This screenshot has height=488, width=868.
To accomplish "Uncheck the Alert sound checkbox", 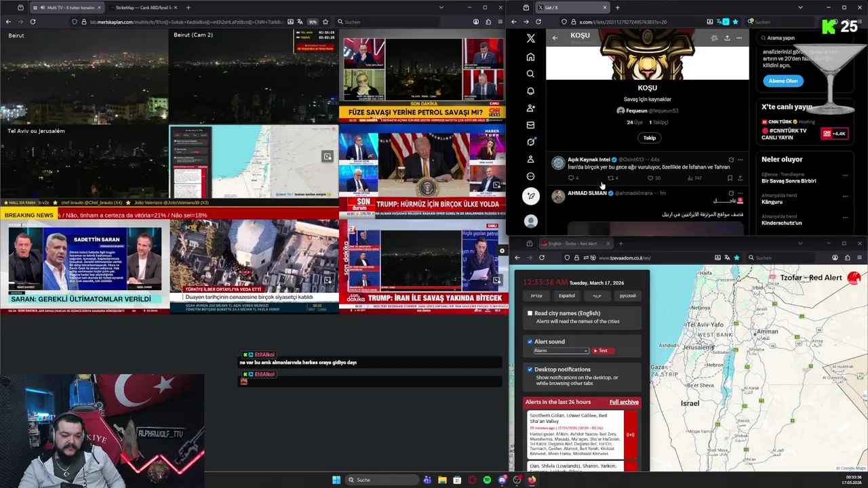I will coord(530,342).
